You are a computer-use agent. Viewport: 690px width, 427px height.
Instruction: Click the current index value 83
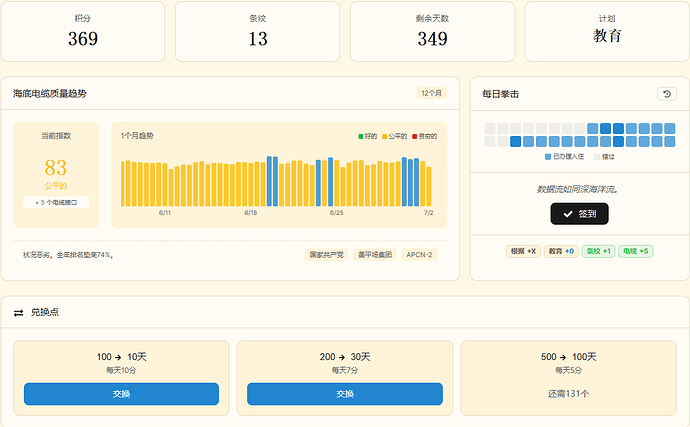(56, 168)
